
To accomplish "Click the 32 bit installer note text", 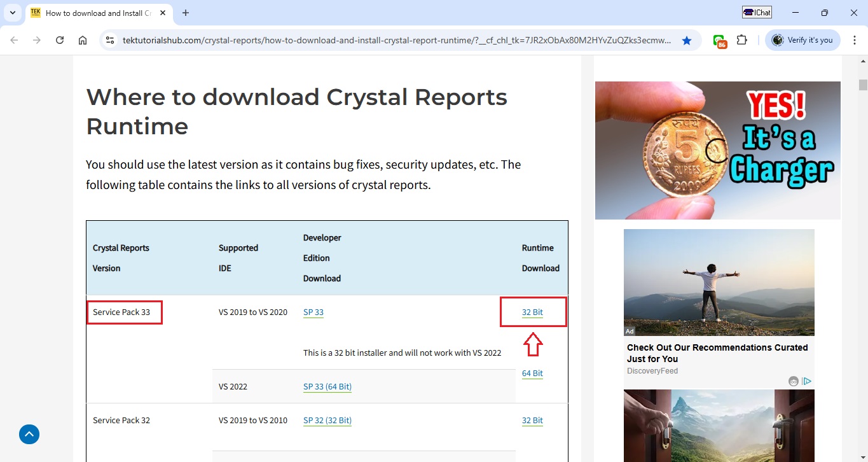I will tap(403, 353).
